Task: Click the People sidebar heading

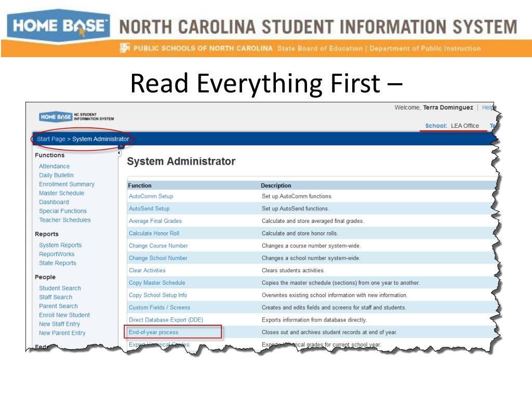Action: (45, 277)
